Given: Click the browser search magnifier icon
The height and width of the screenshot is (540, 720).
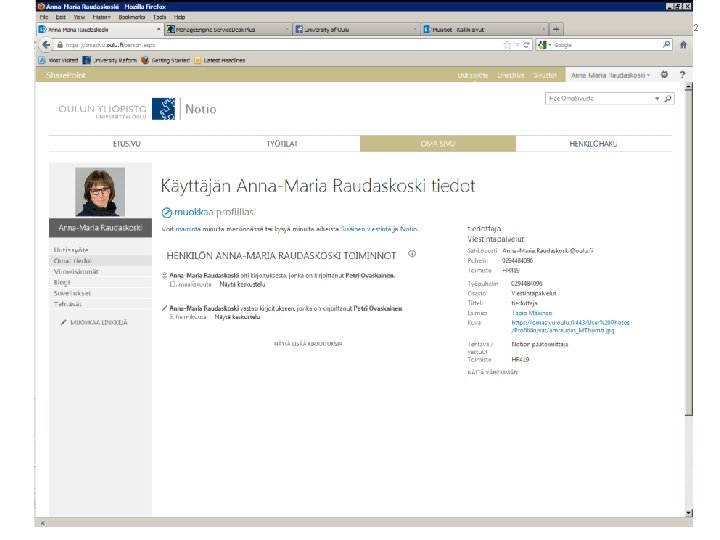Looking at the screenshot, I should 666,45.
